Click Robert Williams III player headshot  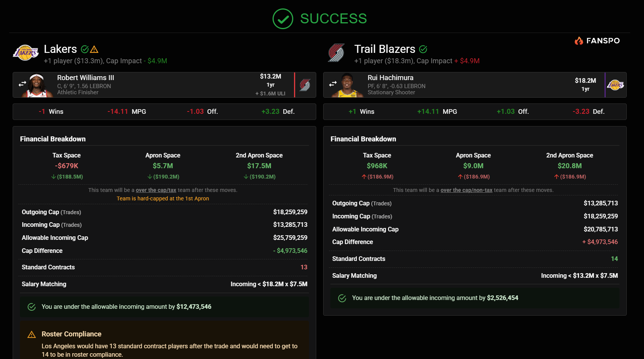click(37, 85)
